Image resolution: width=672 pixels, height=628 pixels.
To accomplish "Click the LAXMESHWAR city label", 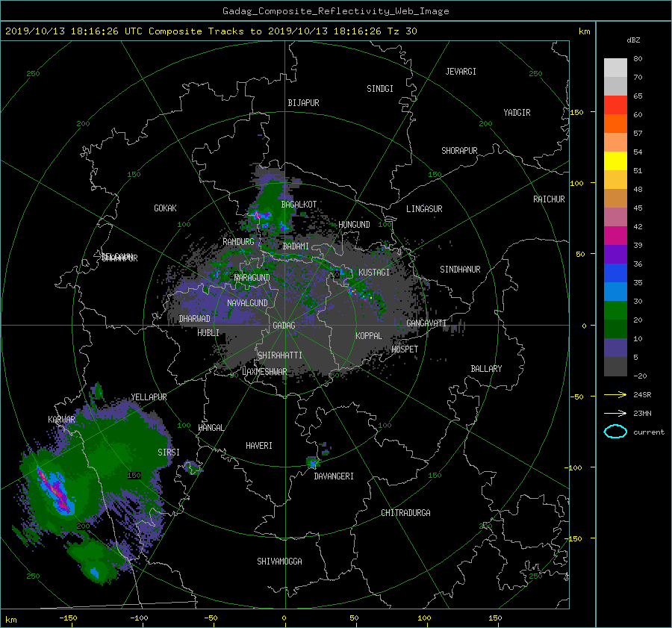I will (x=264, y=372).
